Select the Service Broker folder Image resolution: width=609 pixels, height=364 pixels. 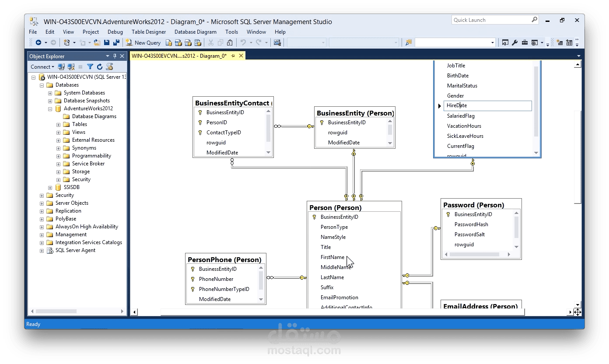(88, 164)
